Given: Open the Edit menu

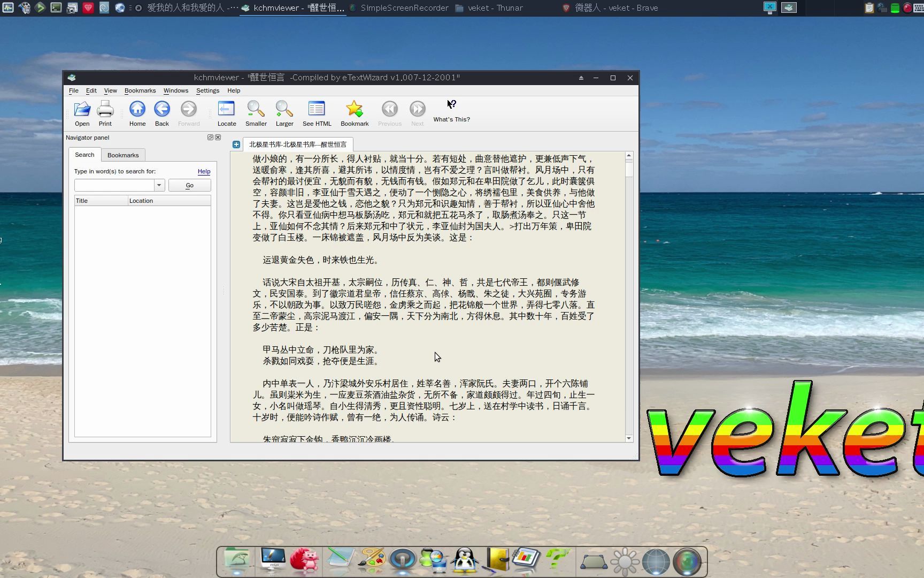Looking at the screenshot, I should pyautogui.click(x=91, y=90).
